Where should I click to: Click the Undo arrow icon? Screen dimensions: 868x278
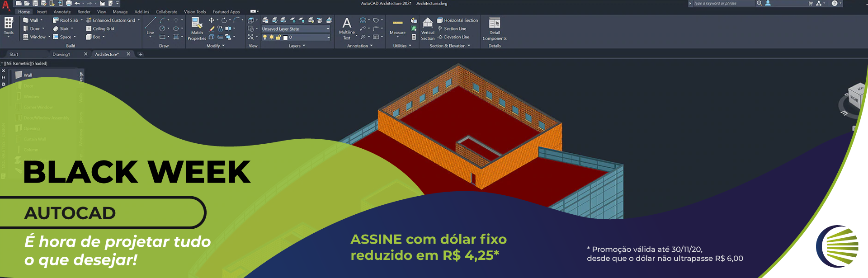[77, 3]
